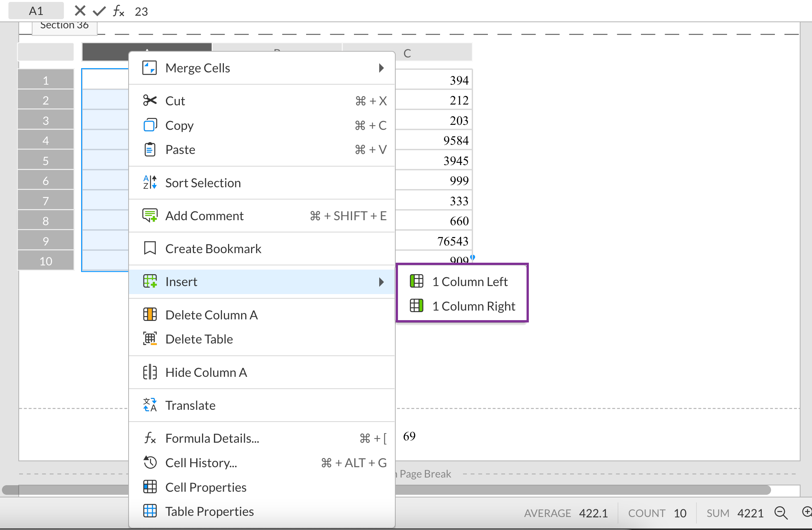Click the cancel X icon in formula bar
This screenshot has height=530, width=812.
point(80,11)
